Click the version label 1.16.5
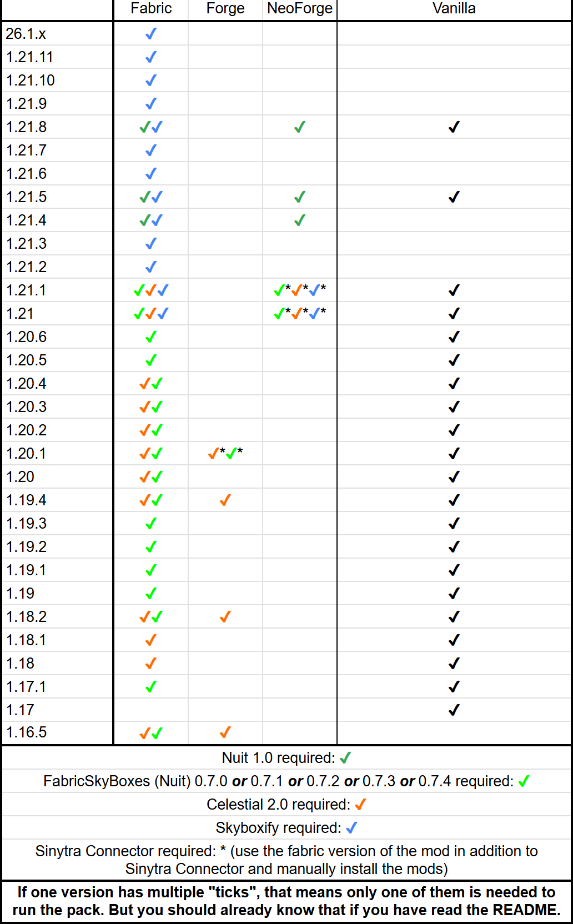Viewport: 573px width, 924px height. tap(27, 732)
